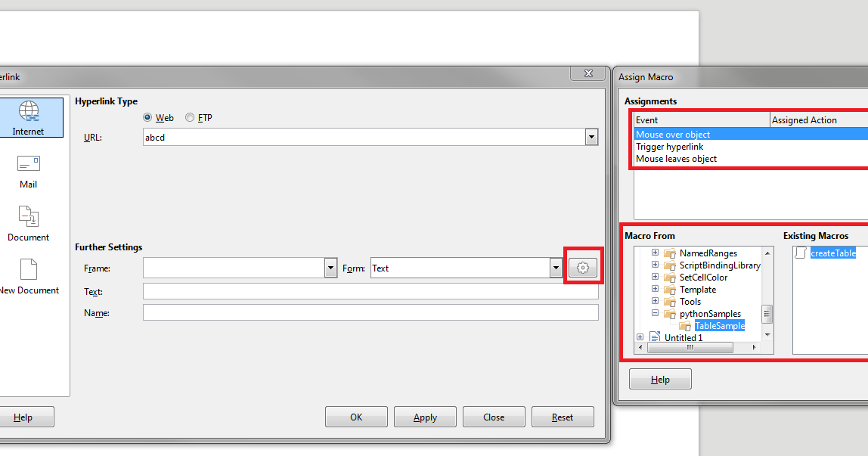Select the pythonSamples library folder icon

671,313
